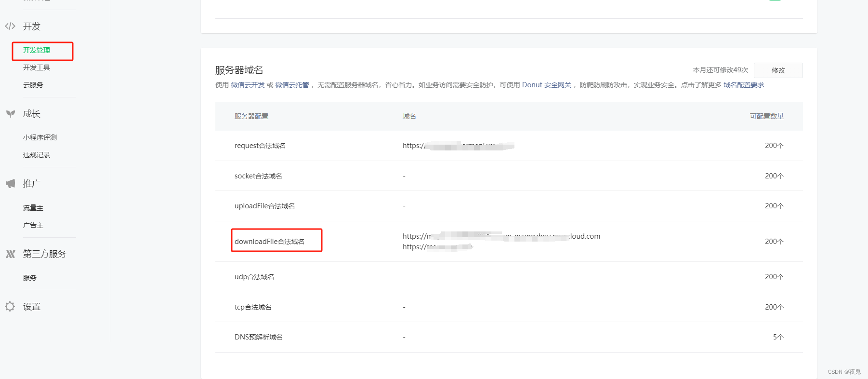
Task: Select the DNS预解析域名 row label
Action: click(259, 337)
